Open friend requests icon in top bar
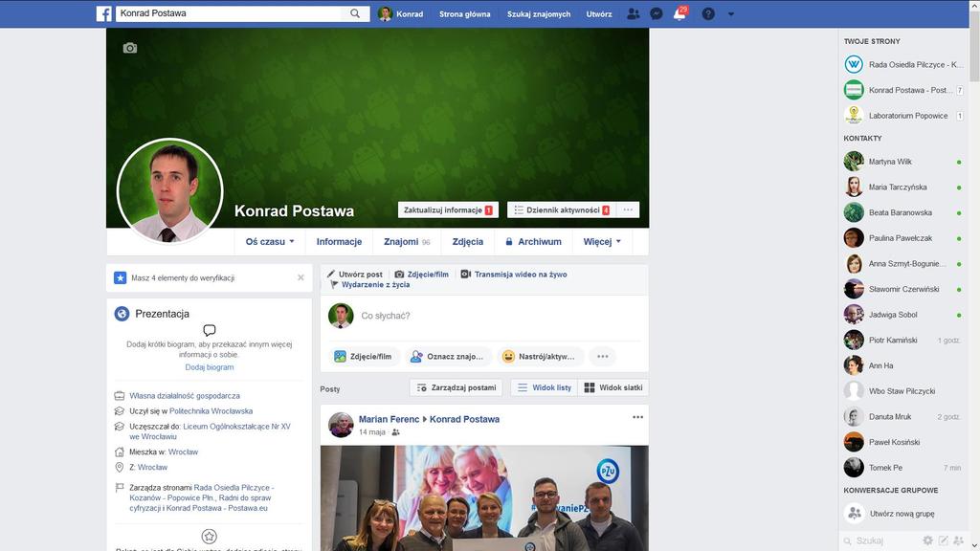 coord(634,13)
